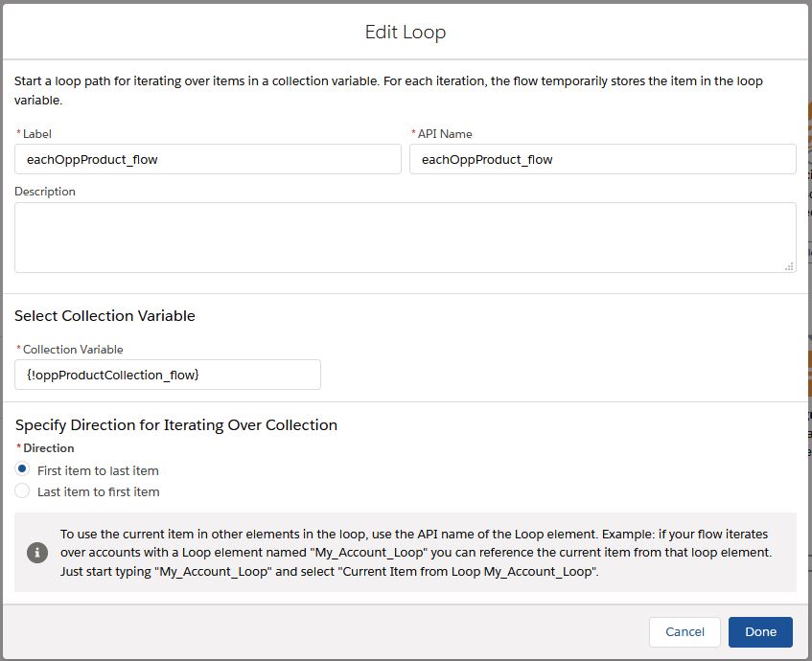Click the My_Account_Loop example help text
This screenshot has width=812, height=661.
point(414,553)
